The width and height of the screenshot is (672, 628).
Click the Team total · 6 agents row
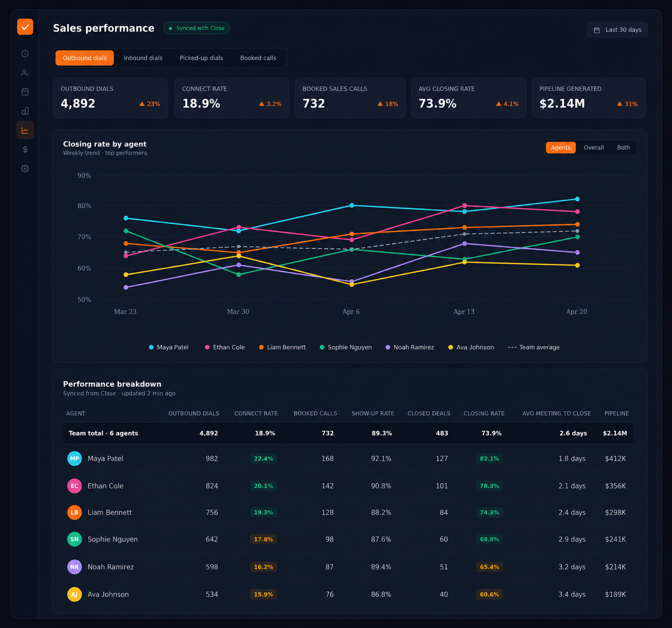[348, 433]
